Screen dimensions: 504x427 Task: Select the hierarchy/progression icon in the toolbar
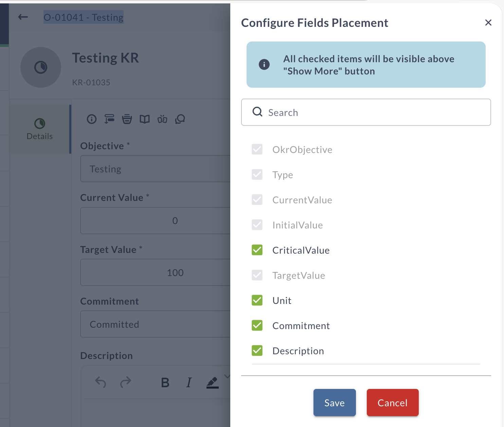click(109, 119)
